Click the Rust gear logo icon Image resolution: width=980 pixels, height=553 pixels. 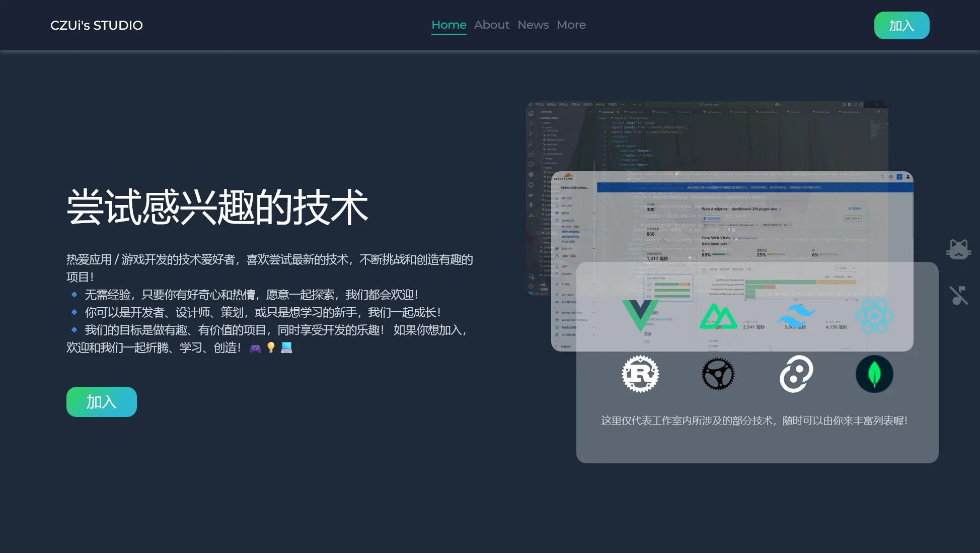click(640, 374)
